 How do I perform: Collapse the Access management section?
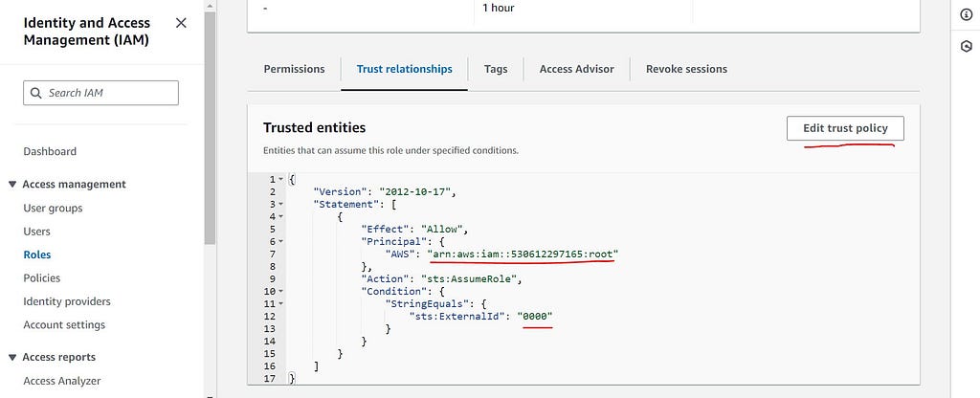[x=11, y=185]
